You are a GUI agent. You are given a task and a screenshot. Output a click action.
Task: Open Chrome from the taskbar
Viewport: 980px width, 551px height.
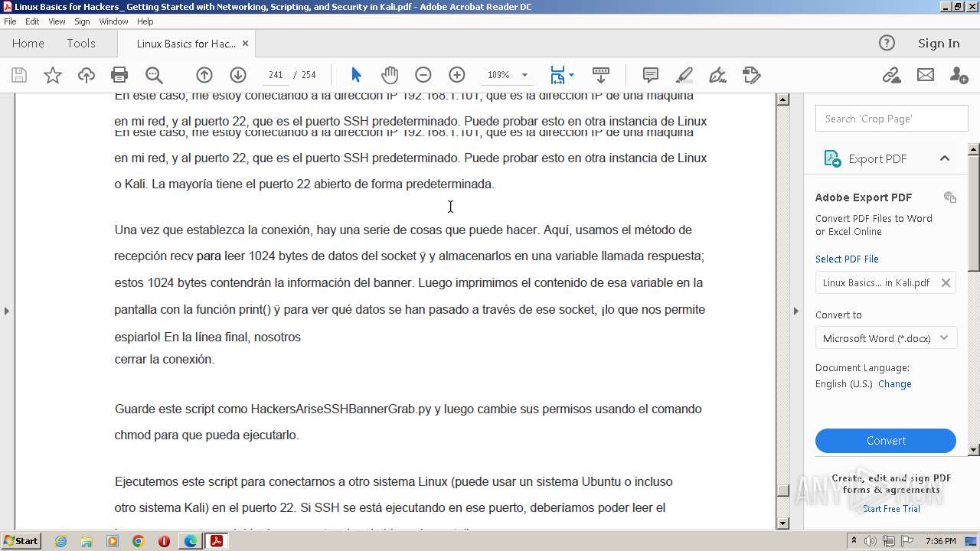139,541
